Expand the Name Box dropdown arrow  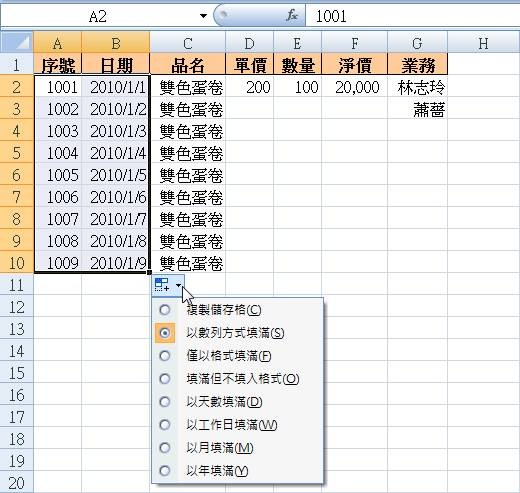click(x=203, y=16)
